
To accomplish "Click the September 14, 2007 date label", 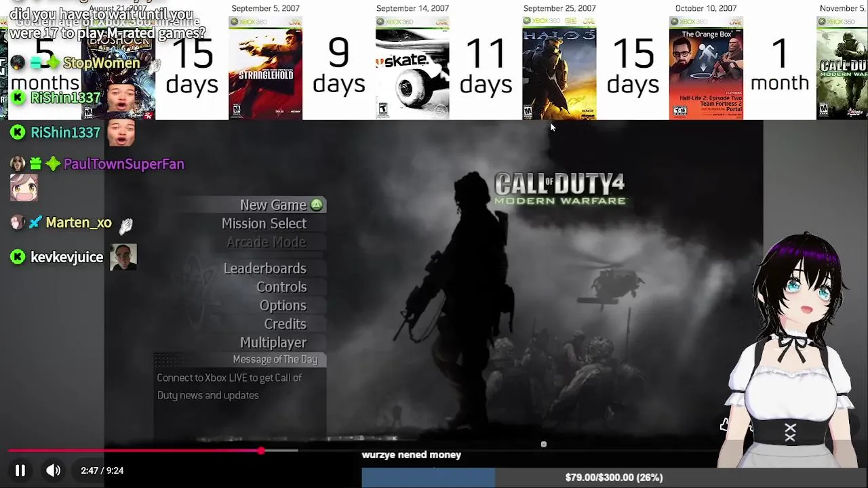I will tap(412, 9).
